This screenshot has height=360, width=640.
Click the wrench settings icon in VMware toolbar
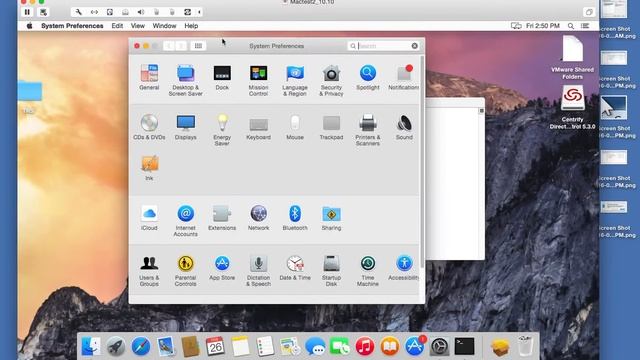click(x=78, y=12)
